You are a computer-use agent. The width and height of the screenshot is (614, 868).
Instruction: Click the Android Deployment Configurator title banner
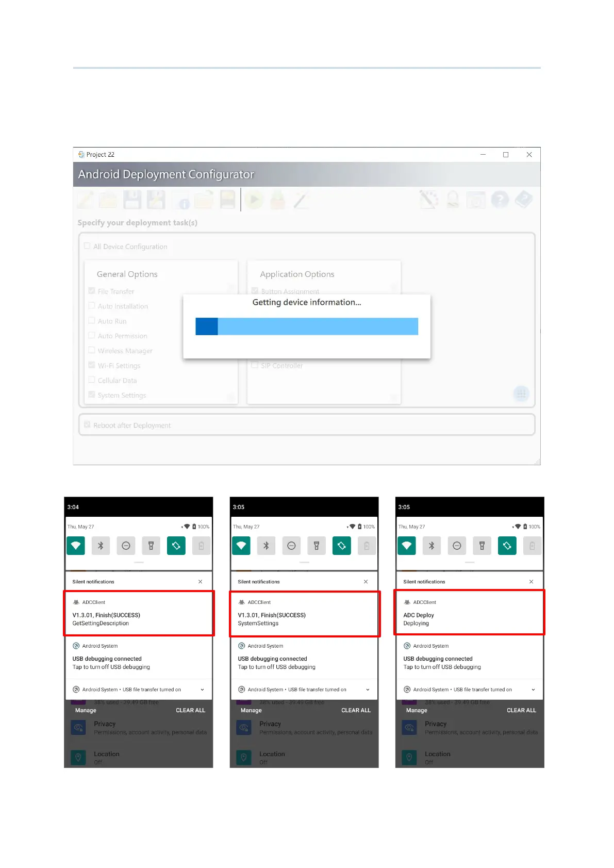307,174
